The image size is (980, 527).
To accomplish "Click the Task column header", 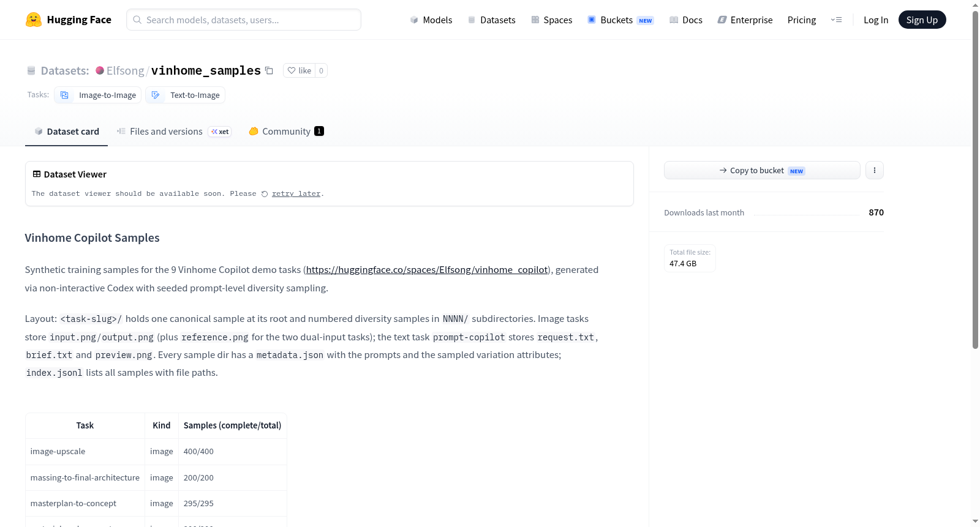I will 85,425.
